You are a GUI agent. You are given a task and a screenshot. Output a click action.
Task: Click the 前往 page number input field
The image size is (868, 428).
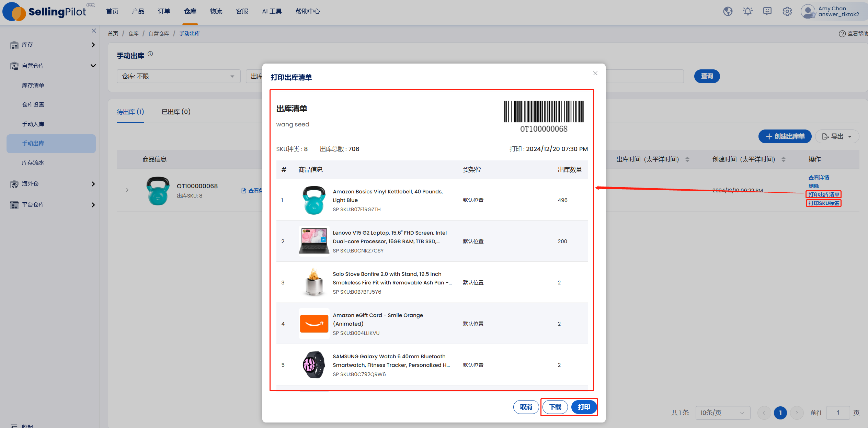pyautogui.click(x=838, y=413)
